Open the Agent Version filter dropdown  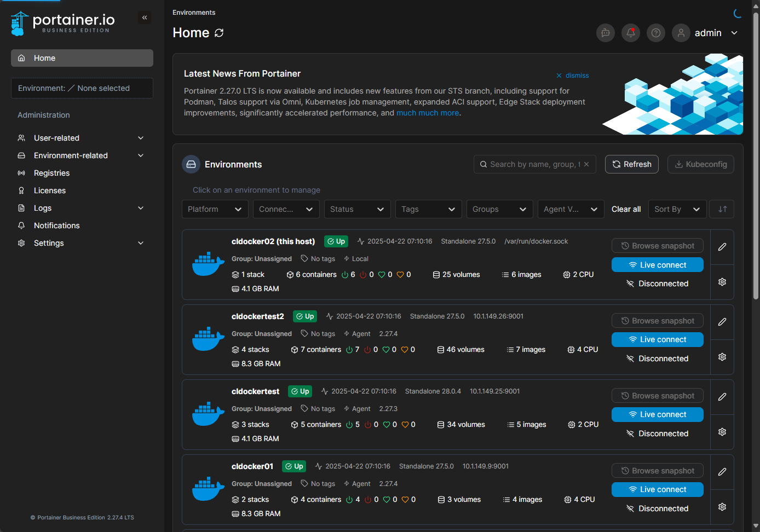pos(571,209)
